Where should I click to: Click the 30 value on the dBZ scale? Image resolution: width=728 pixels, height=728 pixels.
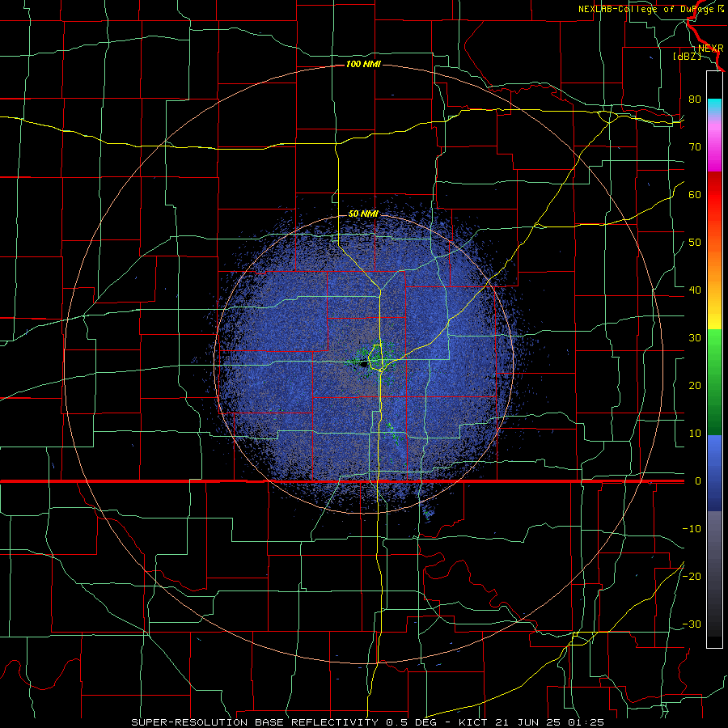[695, 337]
